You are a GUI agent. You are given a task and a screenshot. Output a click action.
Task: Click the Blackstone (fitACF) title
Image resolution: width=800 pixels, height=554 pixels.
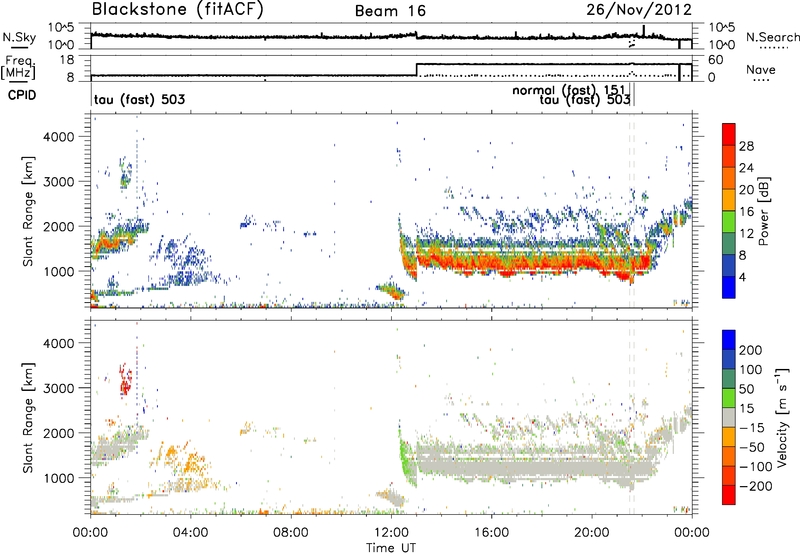tap(178, 9)
